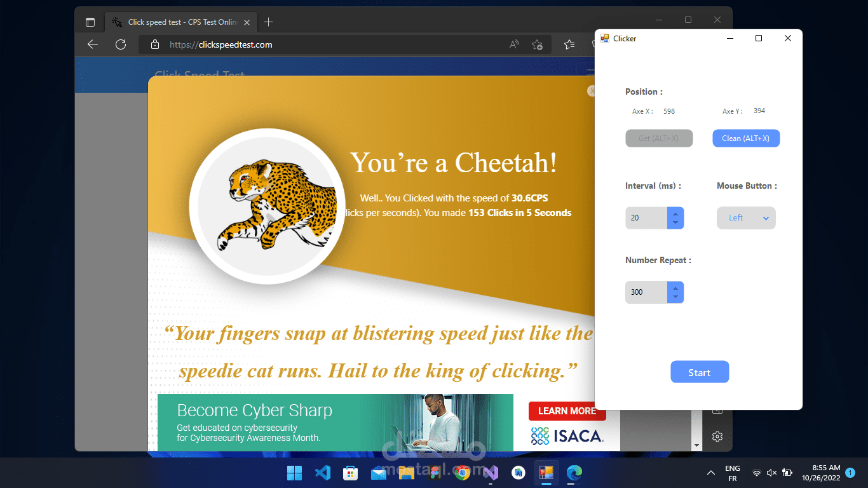Open Edge sidebar settings gear
This screenshot has height=488, width=868.
(x=717, y=437)
